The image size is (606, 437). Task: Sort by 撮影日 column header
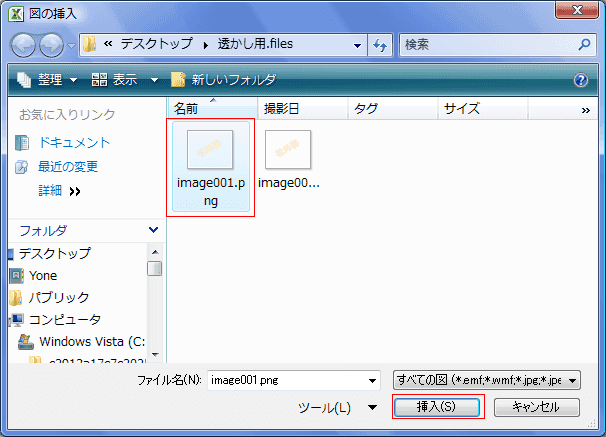click(303, 109)
